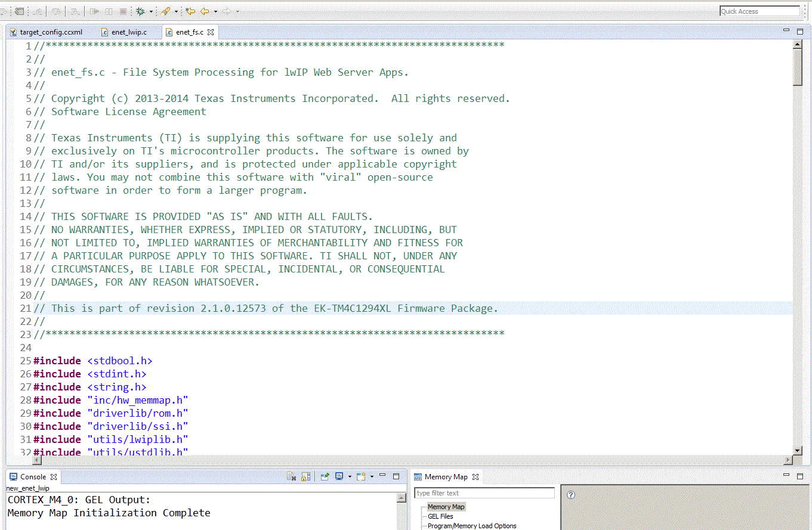Close the enet_fs.c editor tab
This screenshot has height=530, width=812.
pyautogui.click(x=210, y=32)
